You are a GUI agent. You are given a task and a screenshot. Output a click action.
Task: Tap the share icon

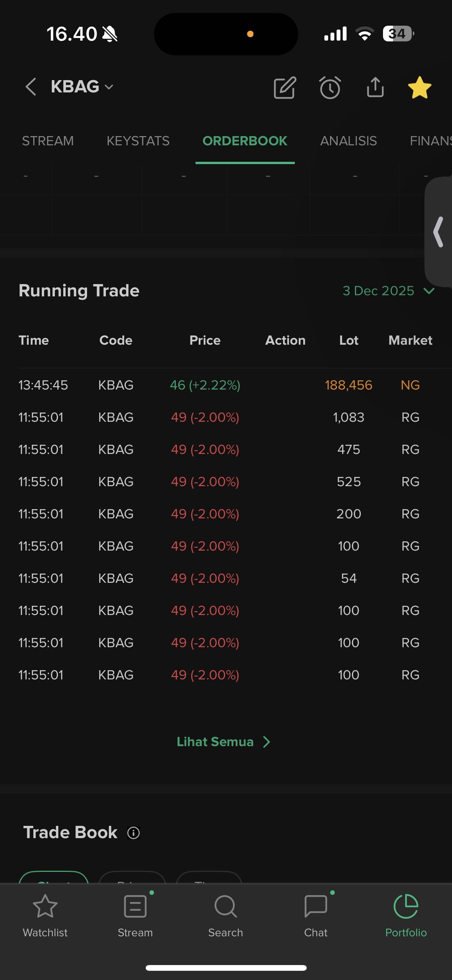375,87
